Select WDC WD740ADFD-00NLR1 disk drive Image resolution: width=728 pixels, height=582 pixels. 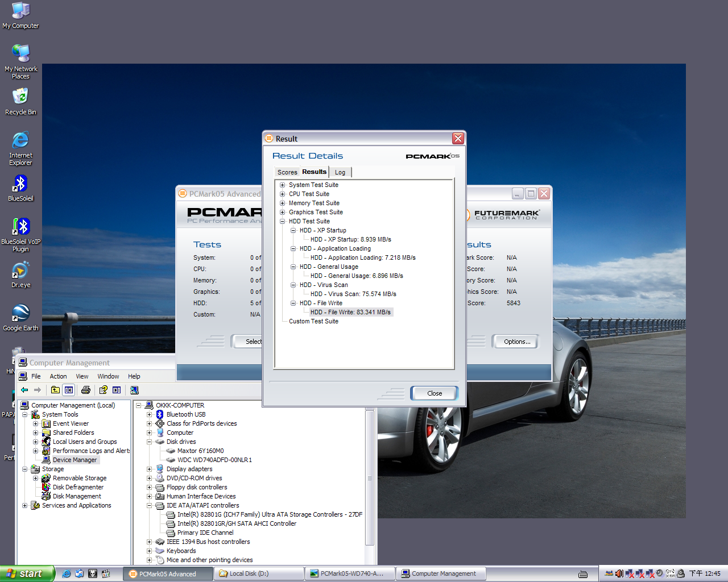coord(214,460)
